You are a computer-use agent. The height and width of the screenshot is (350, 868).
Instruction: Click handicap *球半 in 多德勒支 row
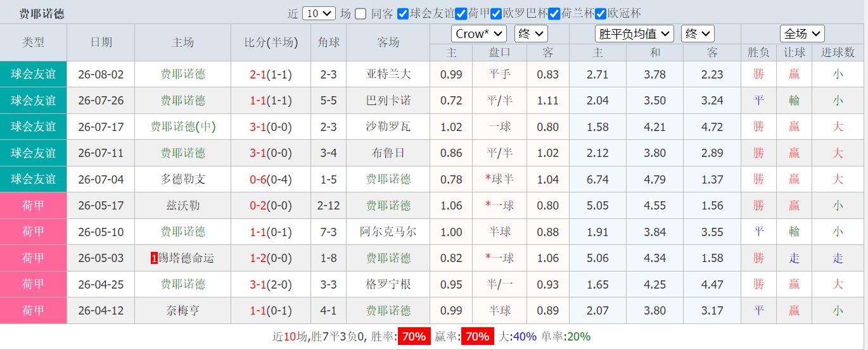coord(500,179)
